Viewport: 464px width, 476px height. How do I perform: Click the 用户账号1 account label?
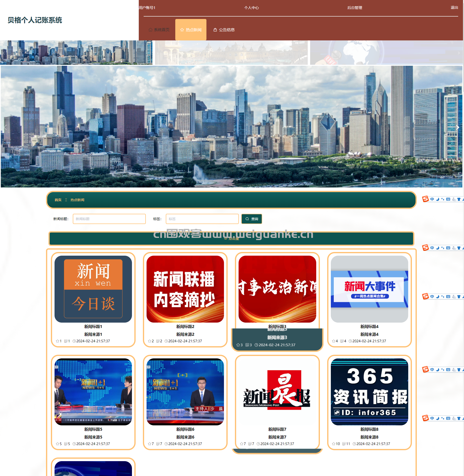point(147,8)
